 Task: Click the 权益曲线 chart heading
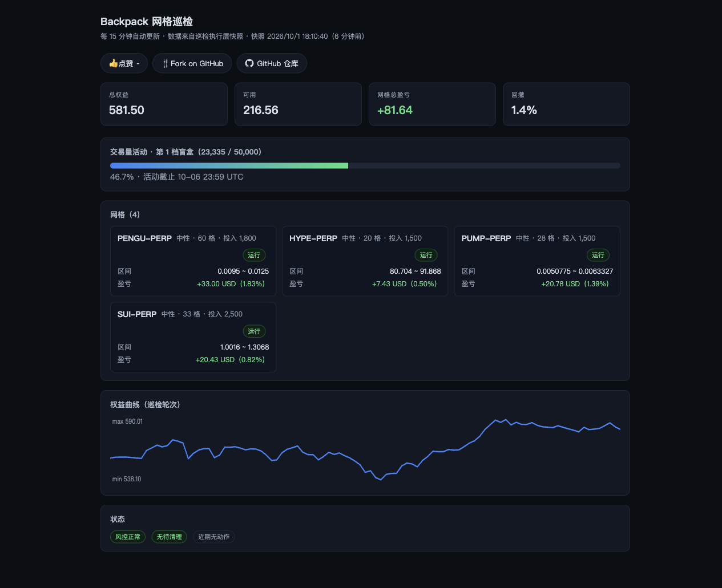pyautogui.click(x=145, y=404)
